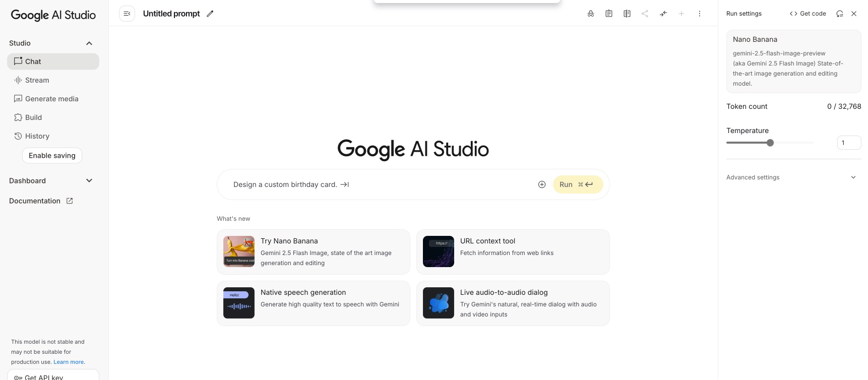Expand the Dashboard section
The width and height of the screenshot is (868, 380).
pos(89,181)
